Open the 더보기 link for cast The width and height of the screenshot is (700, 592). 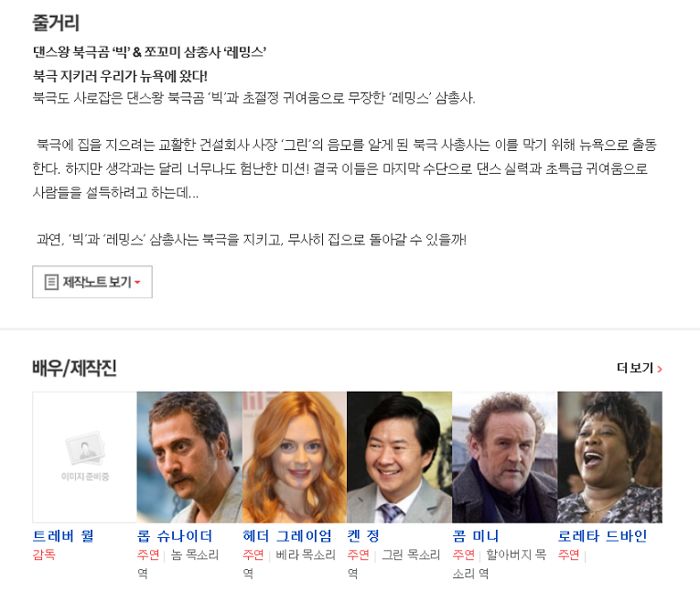click(639, 368)
